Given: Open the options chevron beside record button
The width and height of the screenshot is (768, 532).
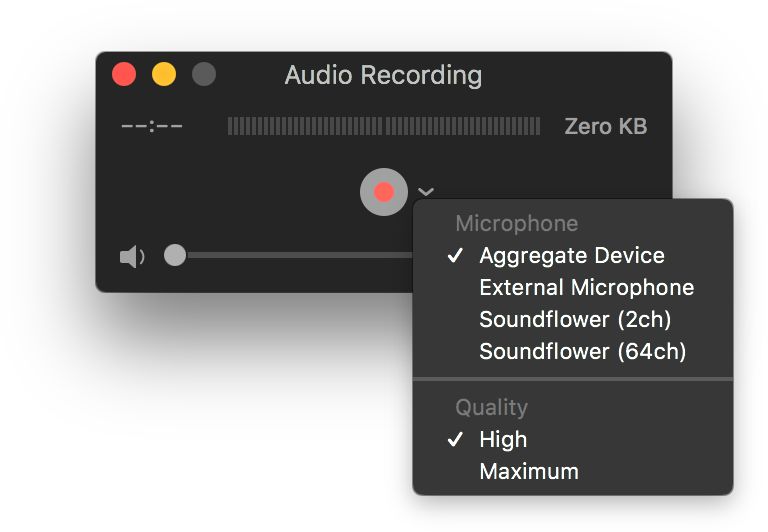Looking at the screenshot, I should 426,192.
